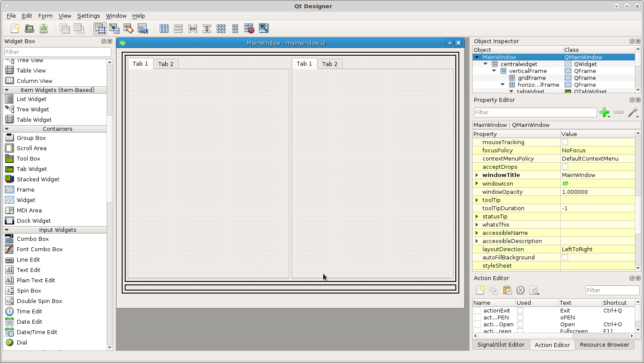644x363 pixels.
Task: Switch to Signal/Slot Editor tab
Action: point(501,344)
